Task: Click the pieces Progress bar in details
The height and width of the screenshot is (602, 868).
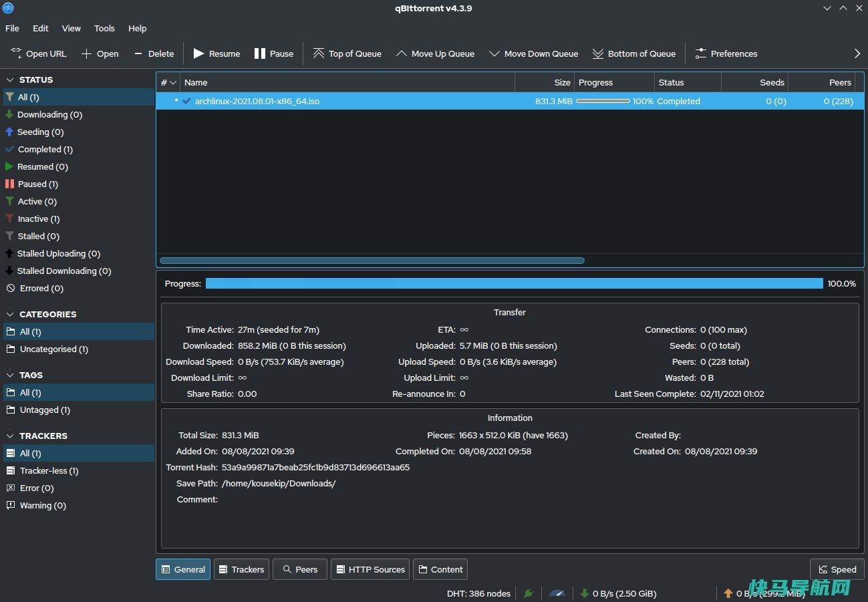Action: click(515, 283)
